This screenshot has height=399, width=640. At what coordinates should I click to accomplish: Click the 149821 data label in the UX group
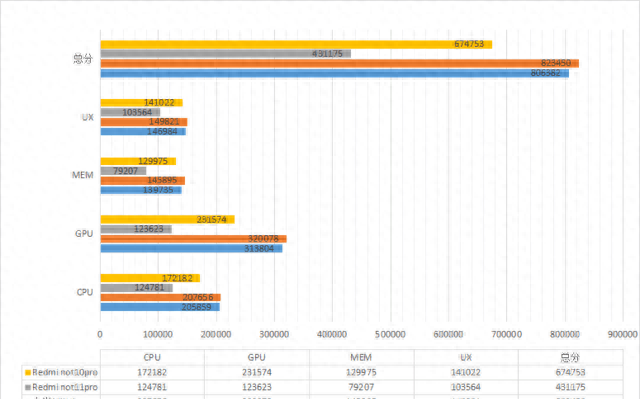click(x=164, y=122)
